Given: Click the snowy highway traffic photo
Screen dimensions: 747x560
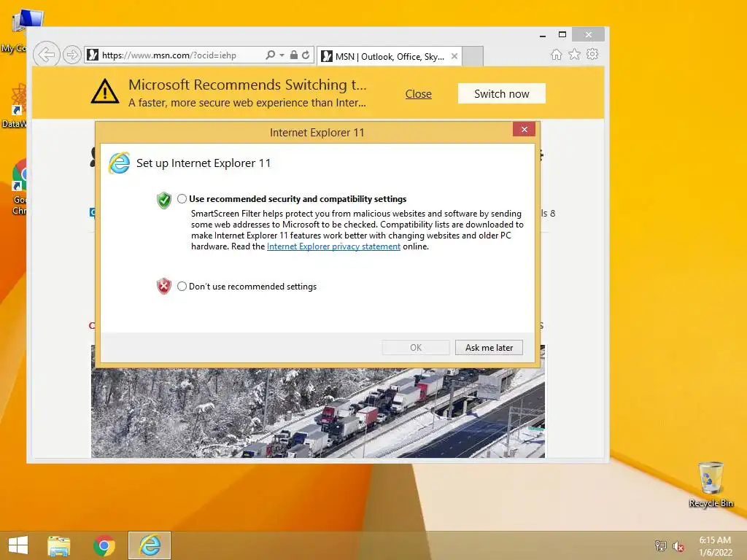Looking at the screenshot, I should click(318, 413).
